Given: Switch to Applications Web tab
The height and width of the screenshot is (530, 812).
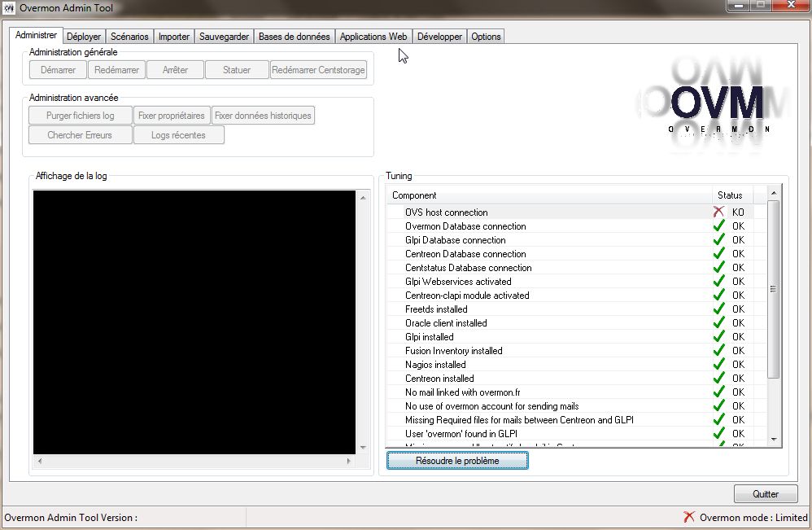Looking at the screenshot, I should [373, 37].
